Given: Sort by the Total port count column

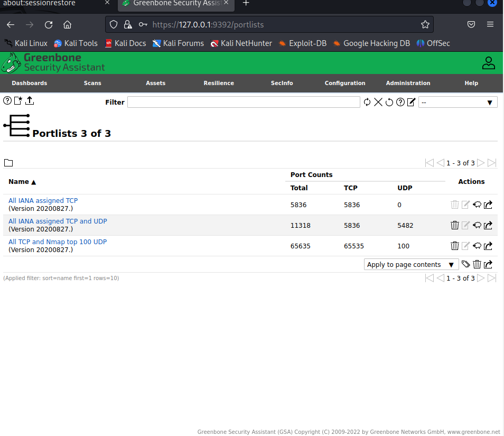Looking at the screenshot, I should 299,188.
